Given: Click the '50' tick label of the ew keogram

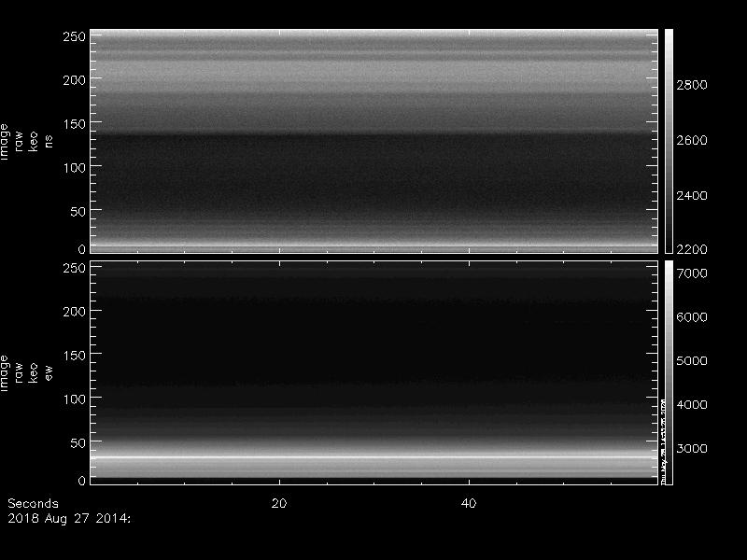Looking at the screenshot, I should pos(78,442).
